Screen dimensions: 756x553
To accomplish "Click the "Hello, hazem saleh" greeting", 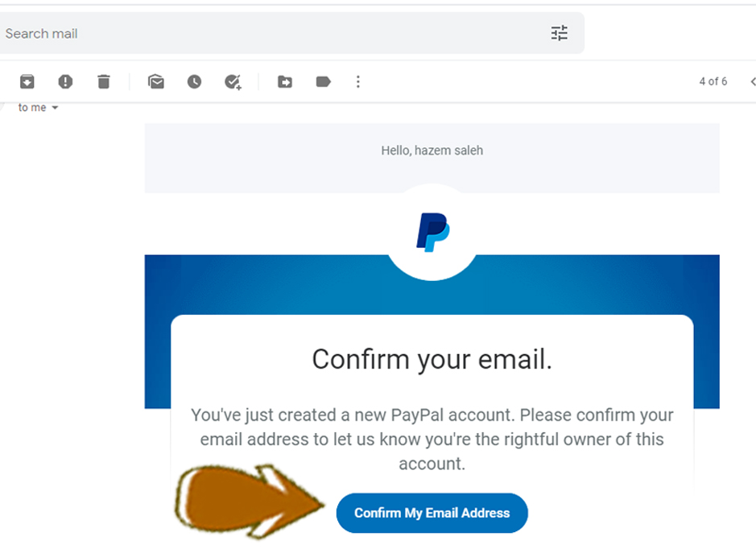I will click(x=432, y=151).
